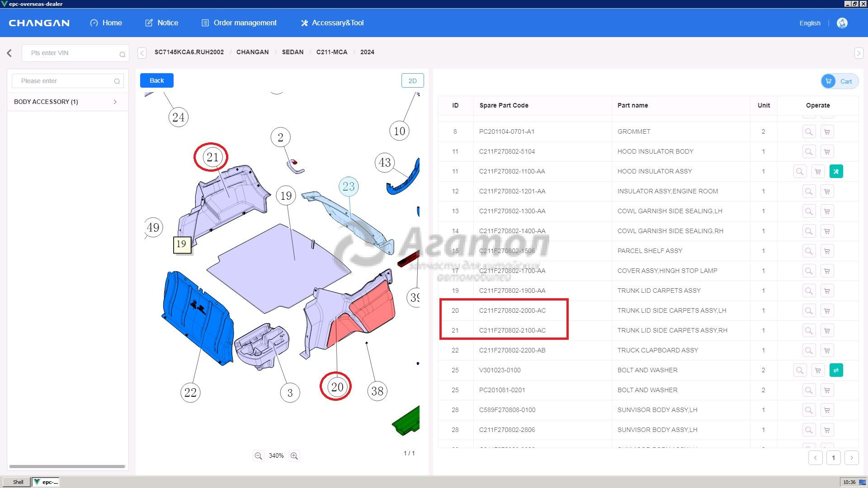
Task: Expand BODY ACCESSORY (1) category
Action: [x=115, y=102]
